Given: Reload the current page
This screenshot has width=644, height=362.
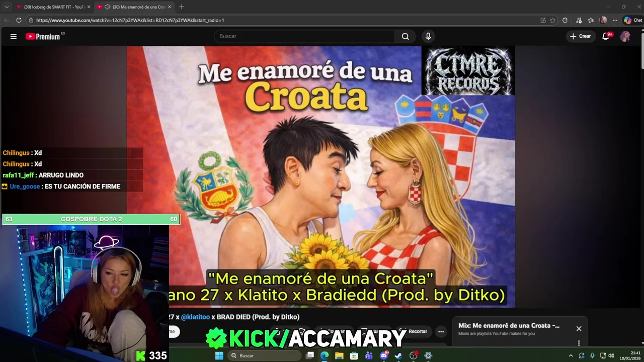Looking at the screenshot, I should pos(19,20).
